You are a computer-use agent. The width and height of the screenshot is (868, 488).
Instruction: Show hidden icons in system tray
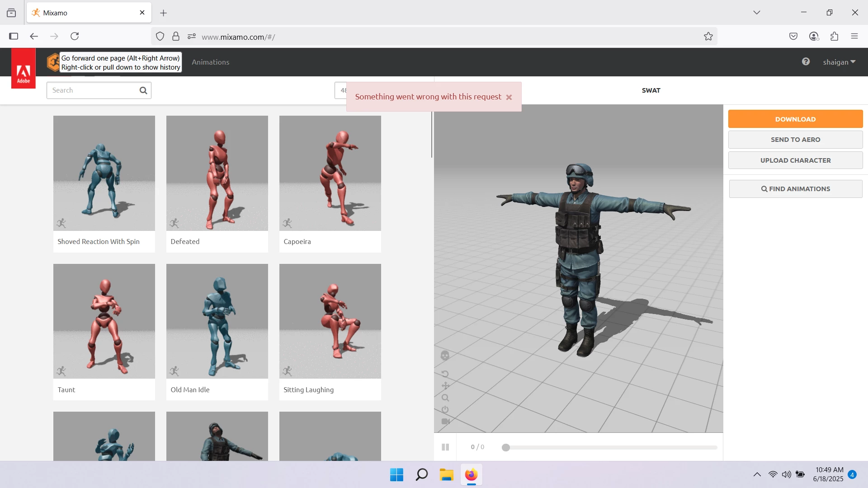(x=757, y=474)
